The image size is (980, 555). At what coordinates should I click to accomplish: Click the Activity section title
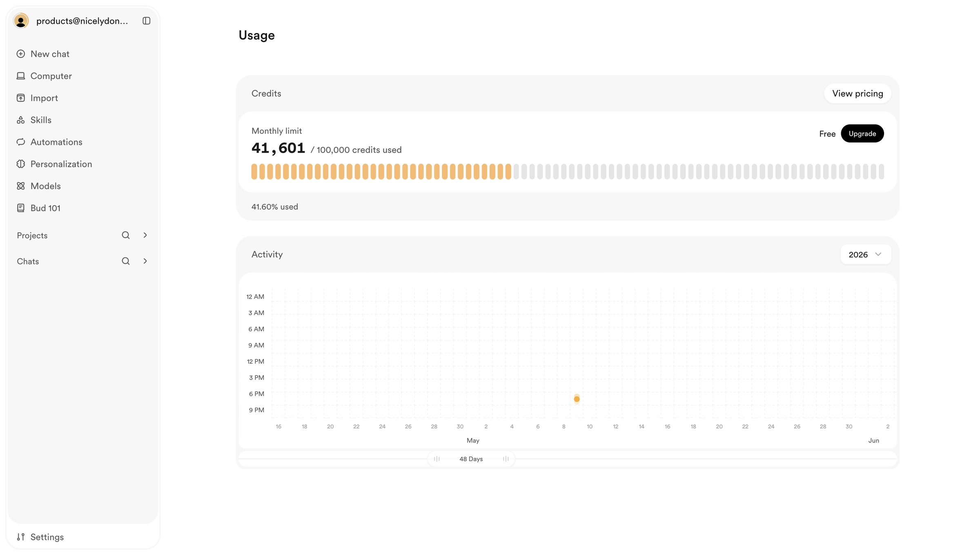(267, 254)
